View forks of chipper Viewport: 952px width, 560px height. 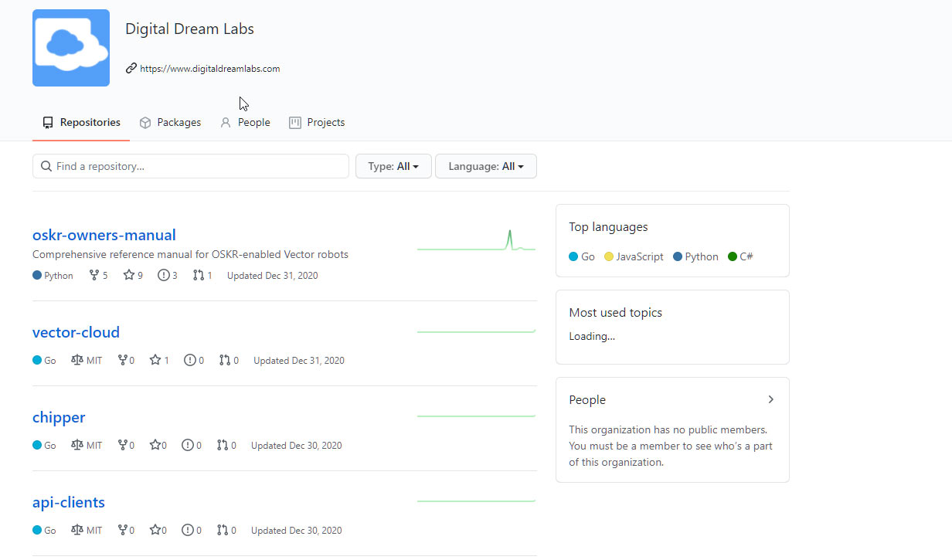click(x=126, y=445)
